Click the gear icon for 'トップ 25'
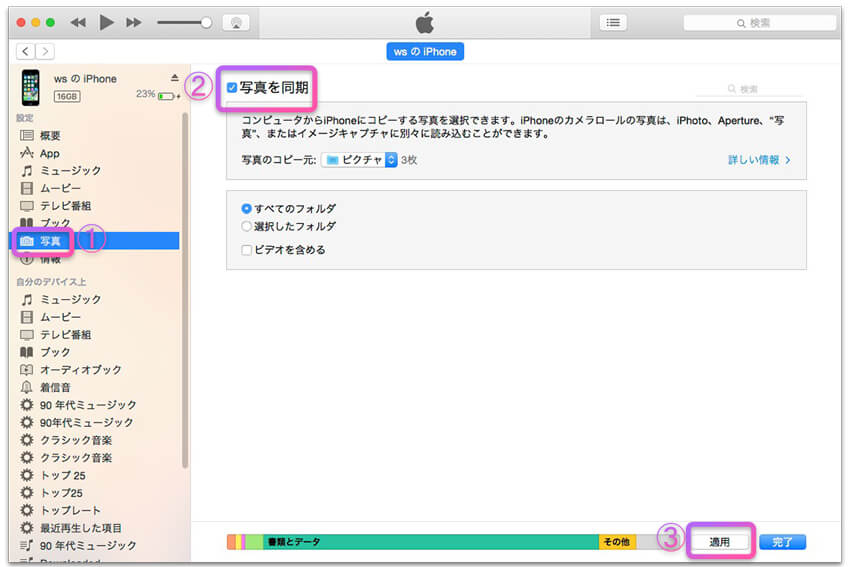The image size is (850, 567). click(x=27, y=475)
